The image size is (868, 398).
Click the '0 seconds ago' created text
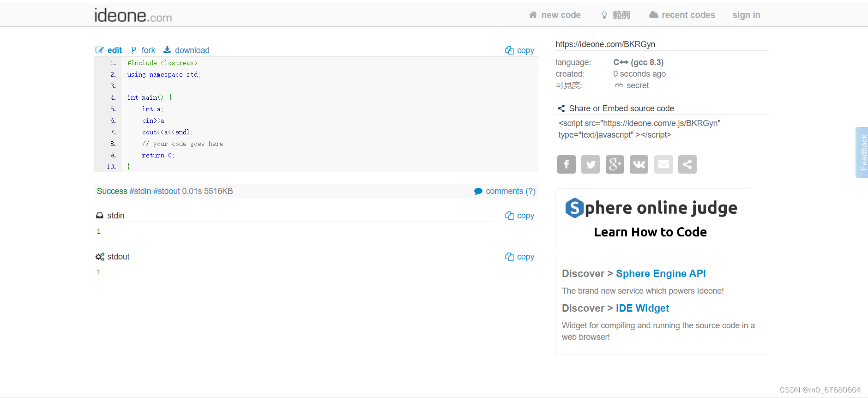[x=639, y=74]
